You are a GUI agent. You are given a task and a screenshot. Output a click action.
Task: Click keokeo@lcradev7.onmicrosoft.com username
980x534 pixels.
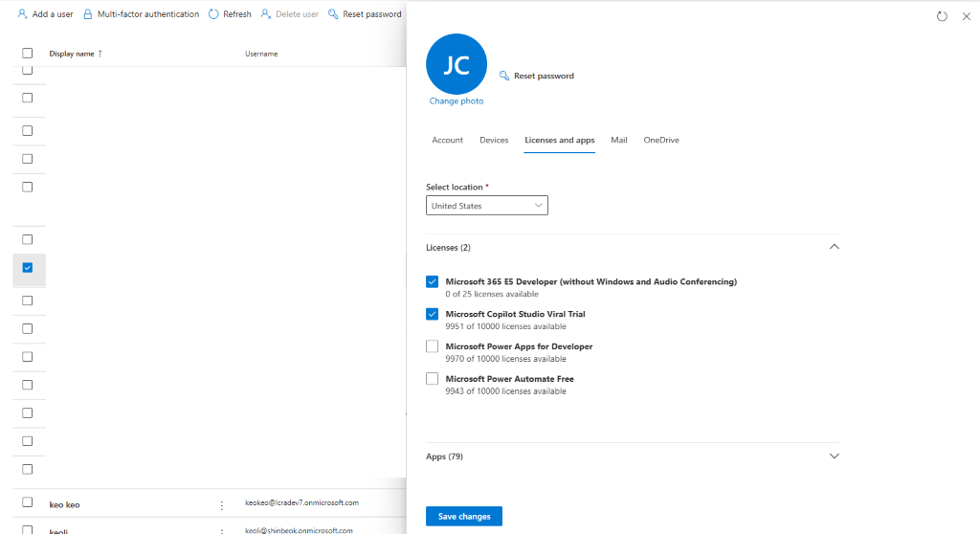pos(301,502)
